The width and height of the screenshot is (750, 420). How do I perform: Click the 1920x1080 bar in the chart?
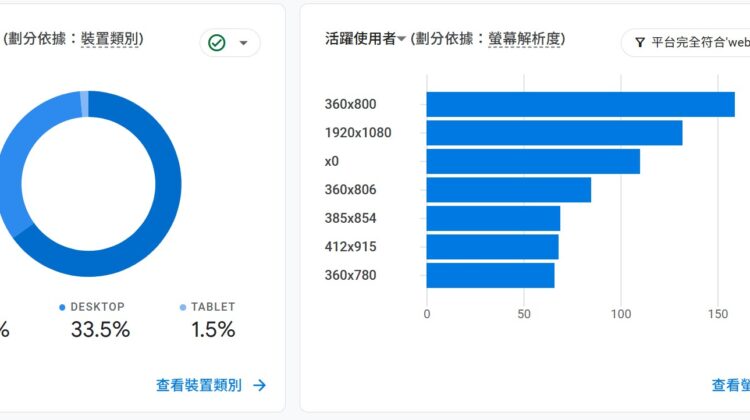coord(554,133)
